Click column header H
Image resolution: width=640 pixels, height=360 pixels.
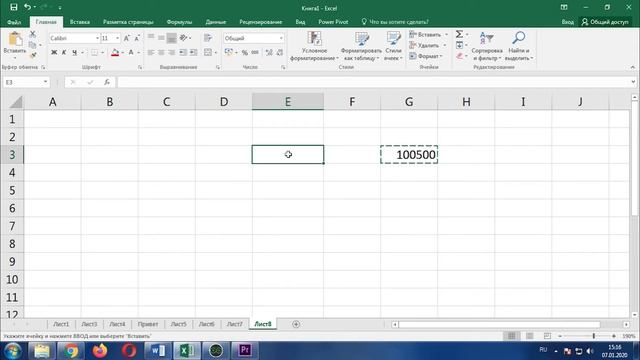point(466,102)
